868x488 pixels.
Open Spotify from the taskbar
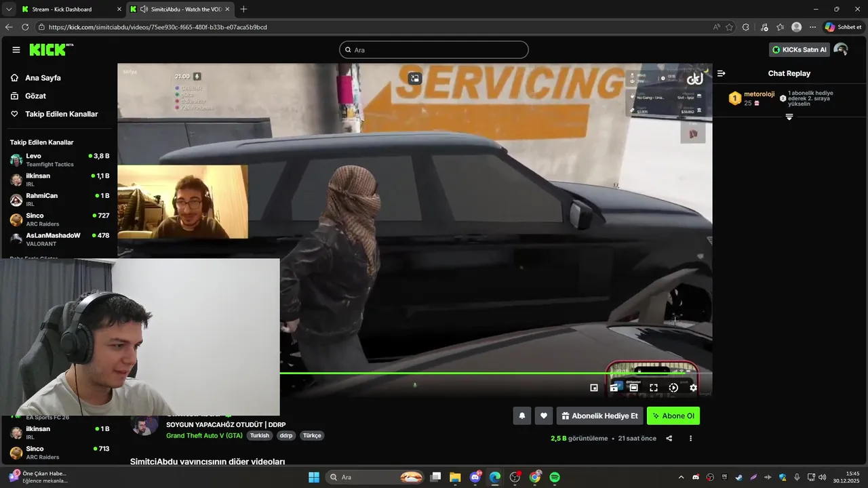[x=555, y=477]
